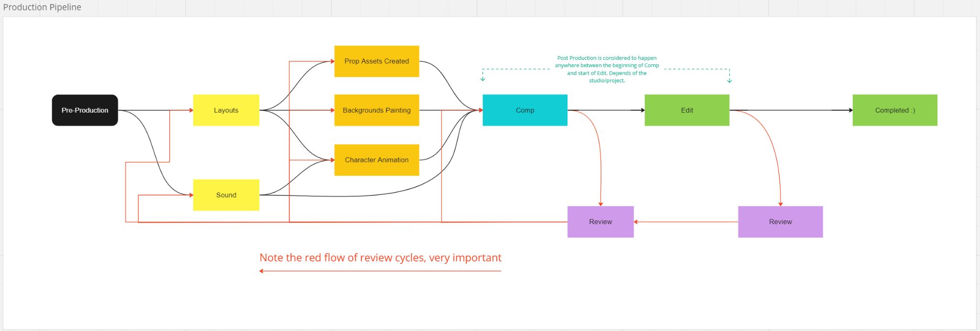980x331 pixels.
Task: Select the Review box below Comp
Action: (601, 222)
